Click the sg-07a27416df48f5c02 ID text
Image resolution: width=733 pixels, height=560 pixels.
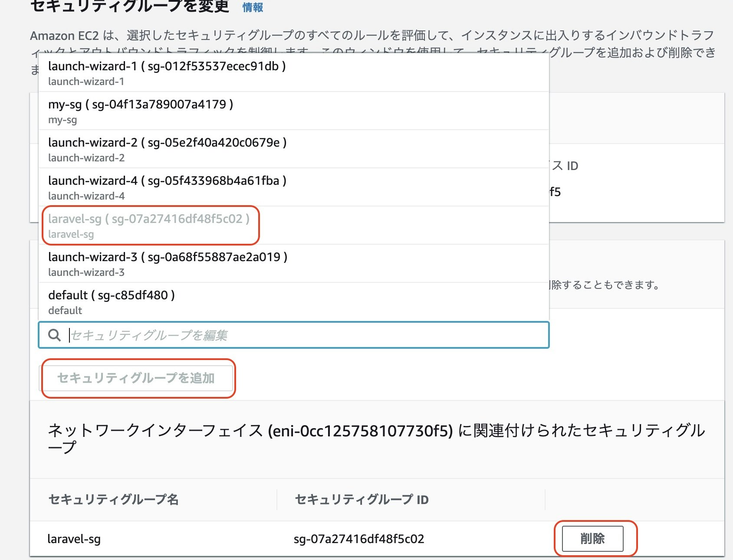pos(359,539)
